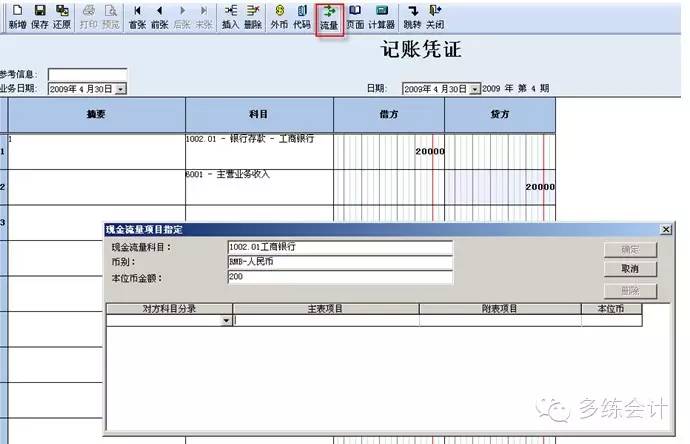Click the 附表项目 cell in first row
The image size is (690, 444).
pyautogui.click(x=500, y=320)
